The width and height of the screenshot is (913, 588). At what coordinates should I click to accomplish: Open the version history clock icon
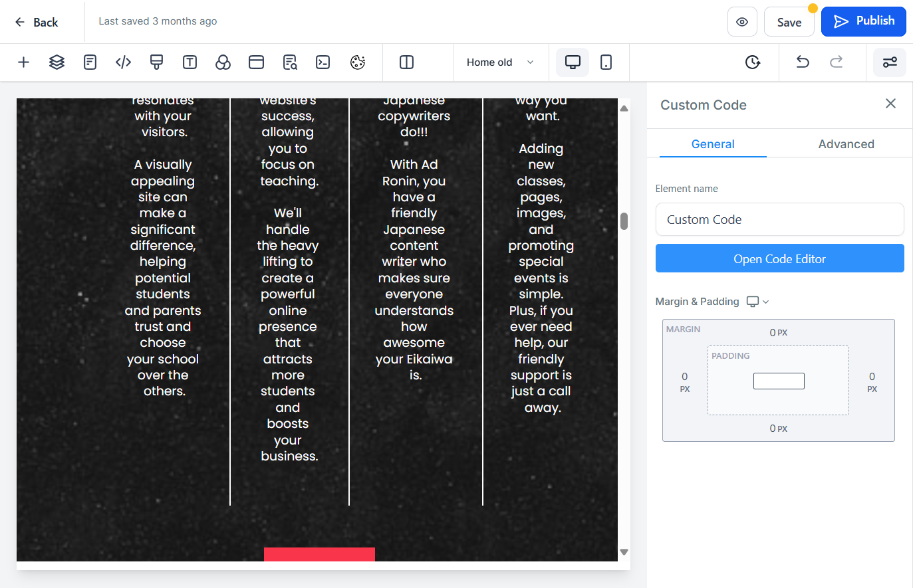(753, 62)
